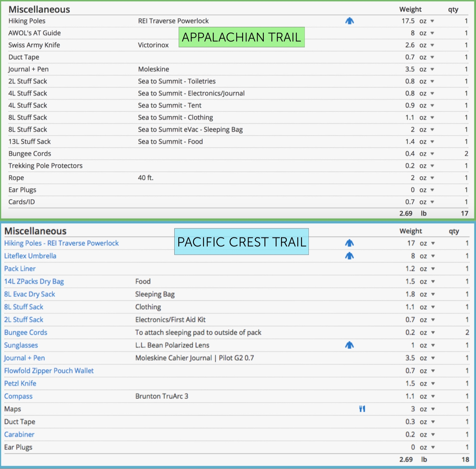Open the Flowfold Zipper Pouch Wallet link
The width and height of the screenshot is (476, 469).
pyautogui.click(x=49, y=371)
